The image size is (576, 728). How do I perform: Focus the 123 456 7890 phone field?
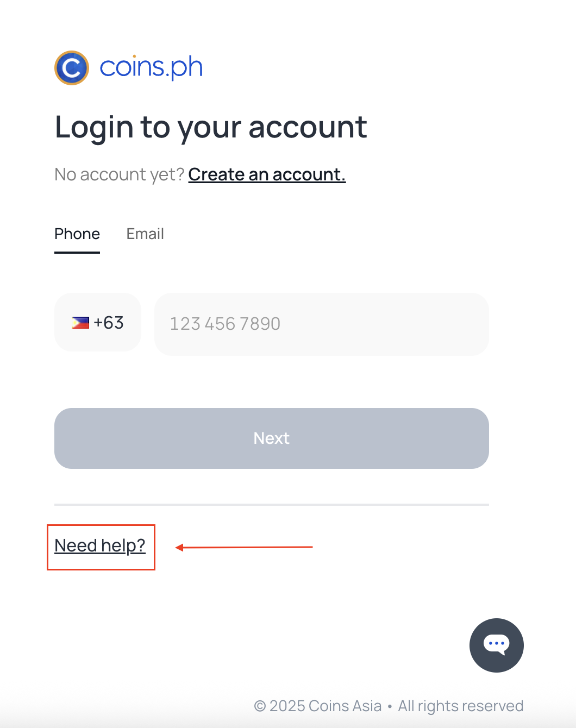[x=321, y=324]
